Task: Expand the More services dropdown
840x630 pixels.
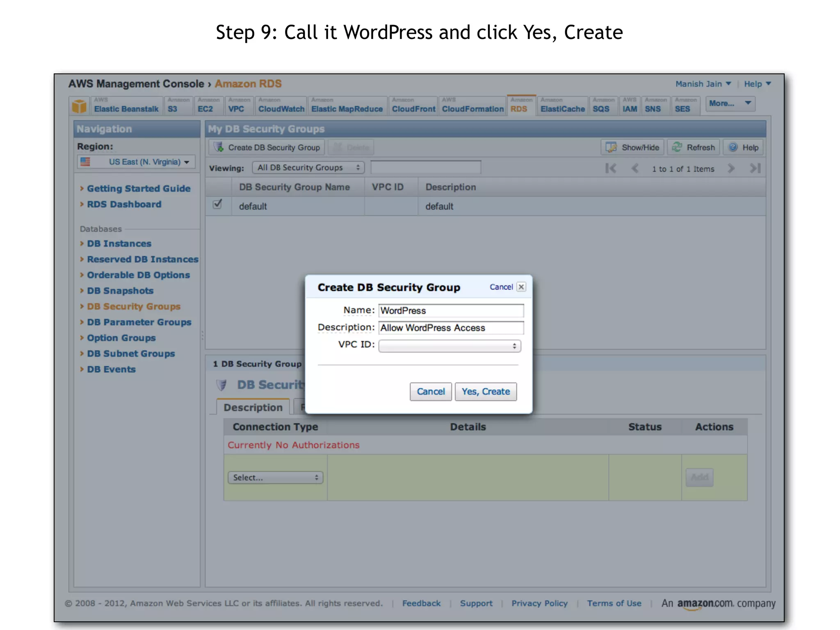Action: point(730,103)
